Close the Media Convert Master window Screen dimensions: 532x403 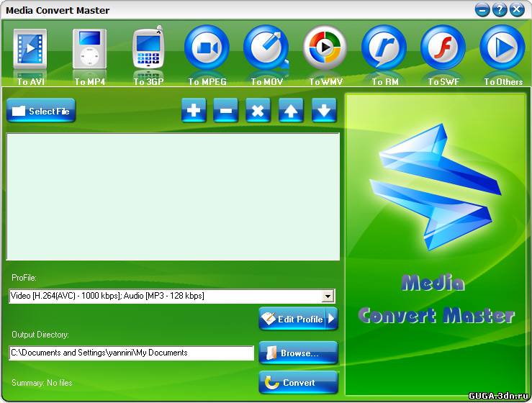(517, 10)
